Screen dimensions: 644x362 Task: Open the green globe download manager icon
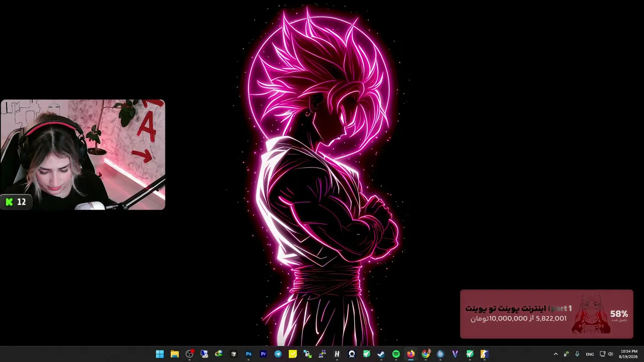(219, 354)
